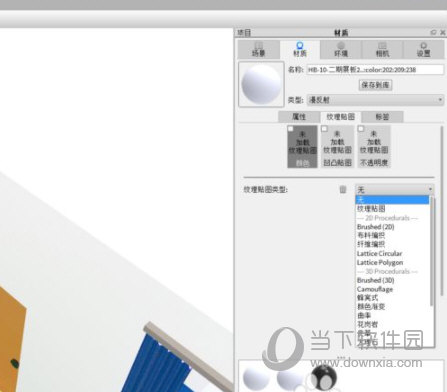Enable the 颜色 texture slot checkbox
The width and height of the screenshot is (447, 392).
coord(290,129)
